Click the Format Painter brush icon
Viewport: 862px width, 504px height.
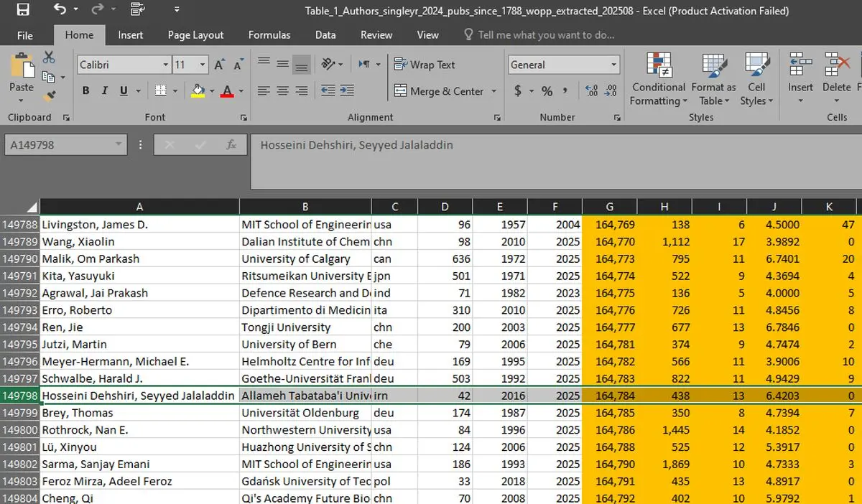click(49, 95)
